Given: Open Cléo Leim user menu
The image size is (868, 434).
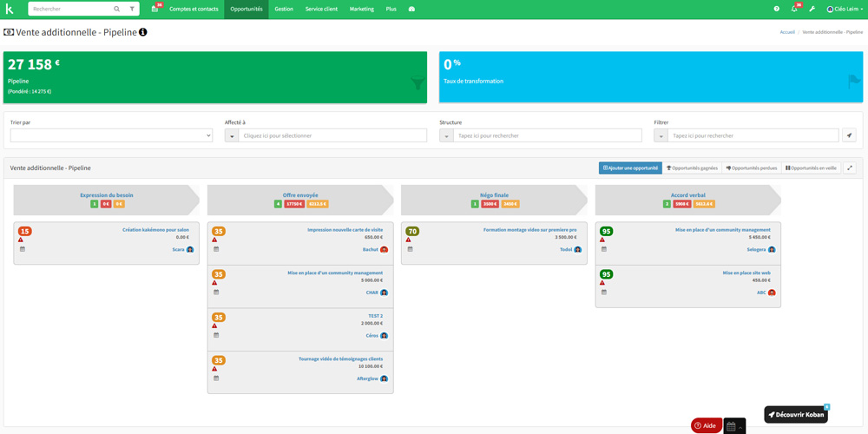Looking at the screenshot, I should (x=845, y=9).
